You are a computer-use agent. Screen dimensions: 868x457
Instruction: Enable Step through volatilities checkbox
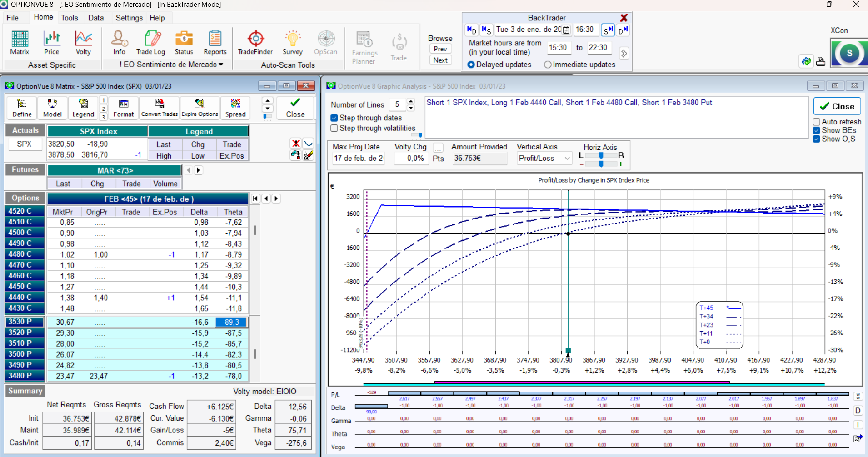(x=334, y=128)
